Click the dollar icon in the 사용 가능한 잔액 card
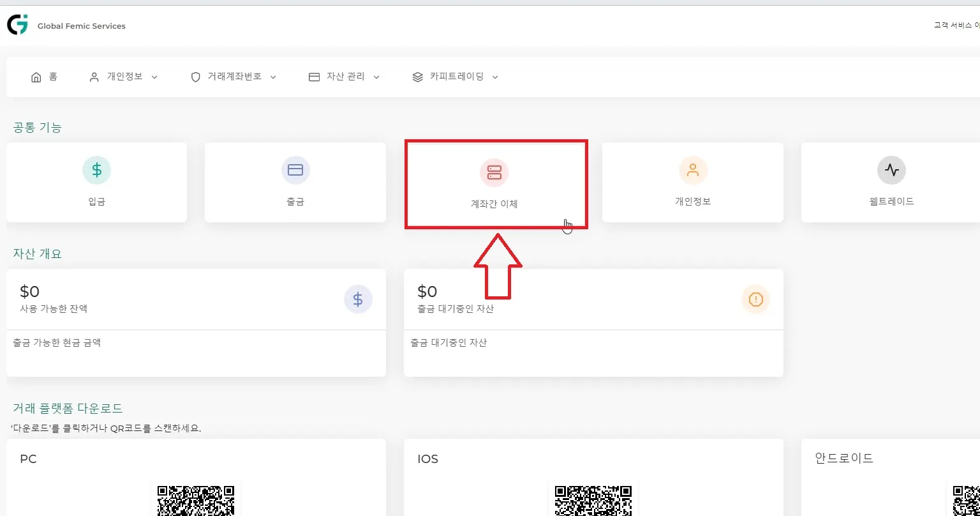Screen dimensions: 980x516 click(x=358, y=299)
